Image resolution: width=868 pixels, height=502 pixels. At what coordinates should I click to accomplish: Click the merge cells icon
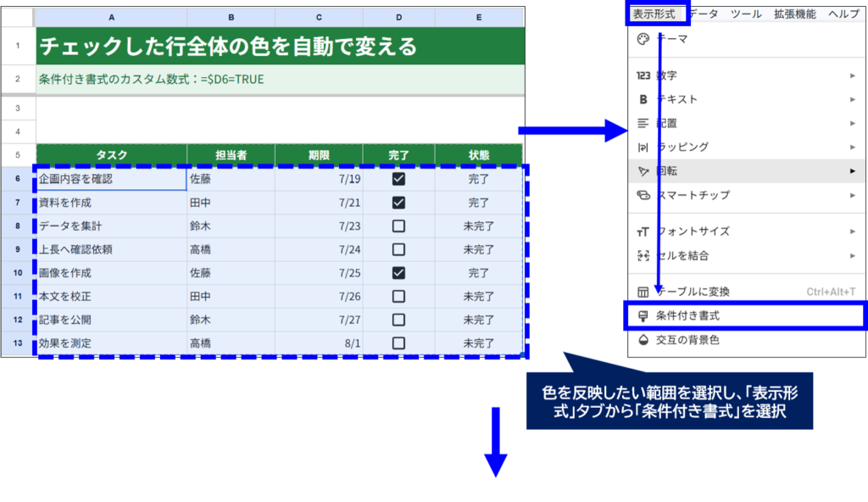(x=643, y=255)
